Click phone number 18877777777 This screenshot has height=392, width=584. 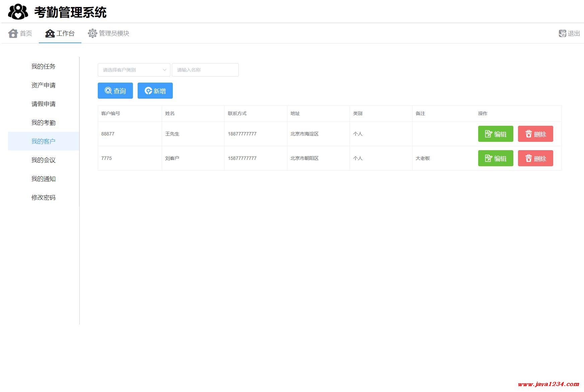[x=242, y=134]
